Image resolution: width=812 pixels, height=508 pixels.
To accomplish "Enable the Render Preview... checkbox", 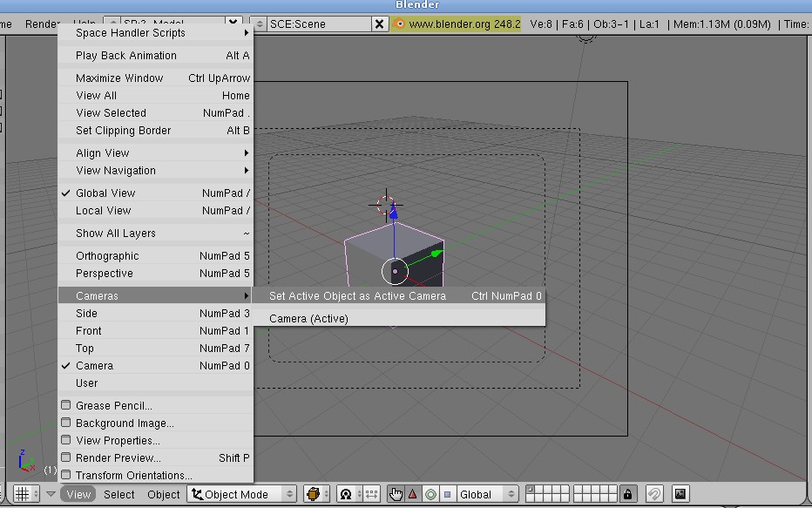I will pyautogui.click(x=65, y=457).
